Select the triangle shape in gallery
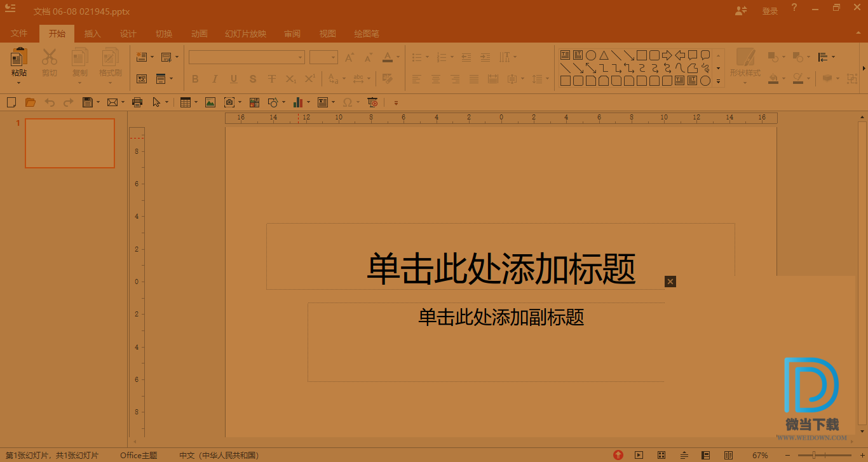 click(604, 55)
